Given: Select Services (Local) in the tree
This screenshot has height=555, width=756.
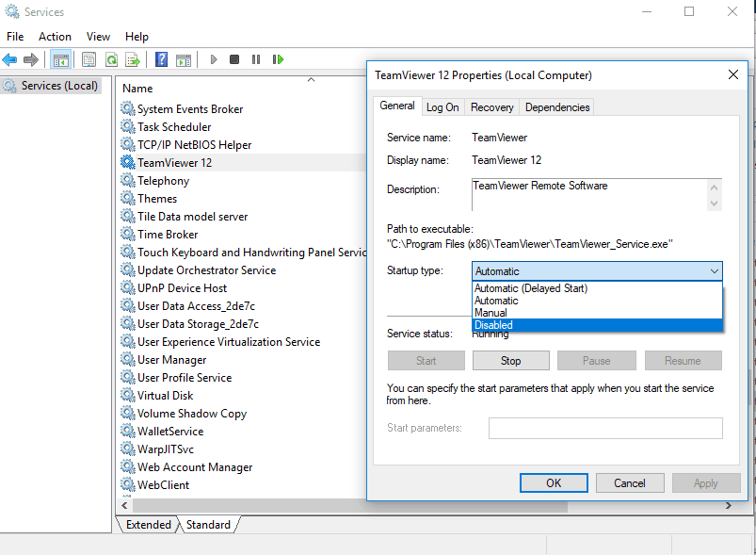Looking at the screenshot, I should tap(60, 86).
